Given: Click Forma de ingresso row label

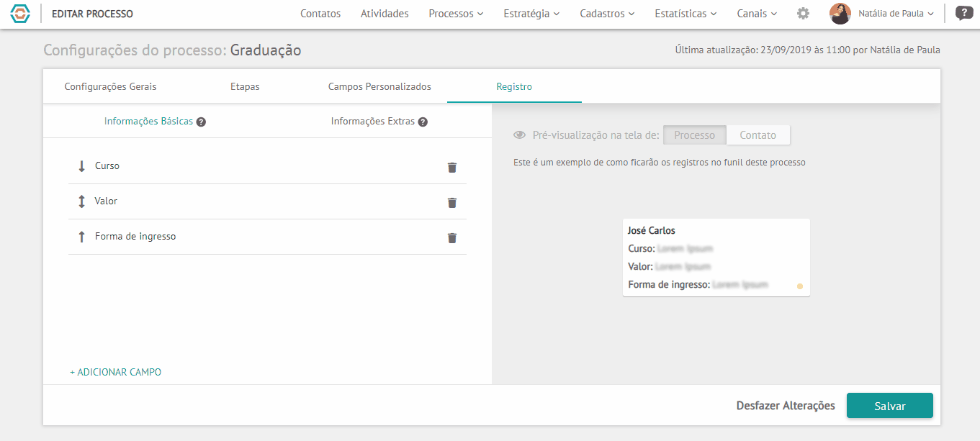Looking at the screenshot, I should (135, 237).
